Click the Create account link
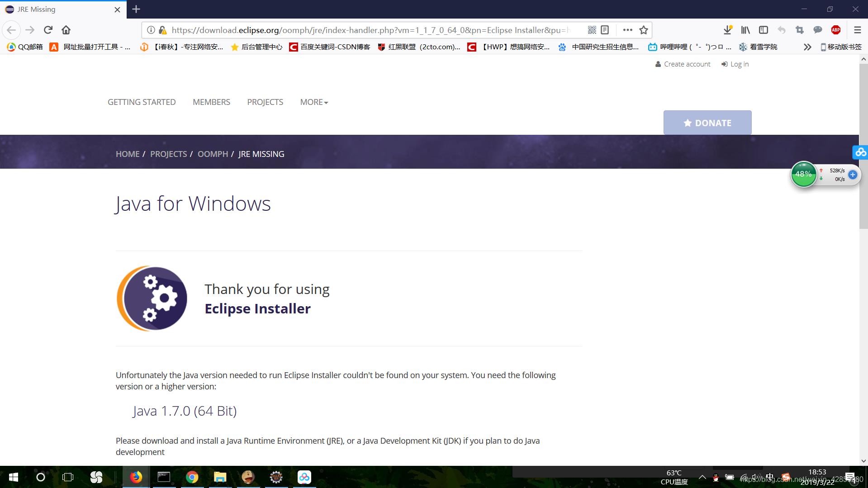This screenshot has height=488, width=868. (683, 64)
